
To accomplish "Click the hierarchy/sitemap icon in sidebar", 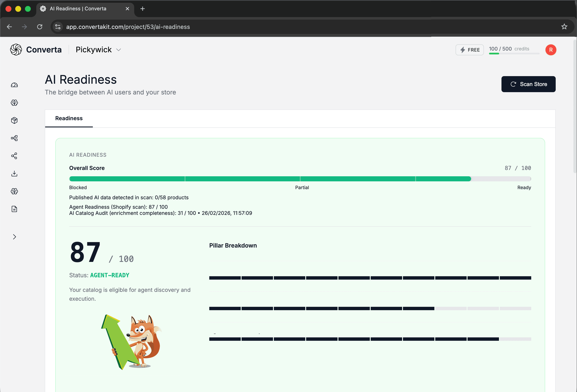I will click(x=14, y=138).
